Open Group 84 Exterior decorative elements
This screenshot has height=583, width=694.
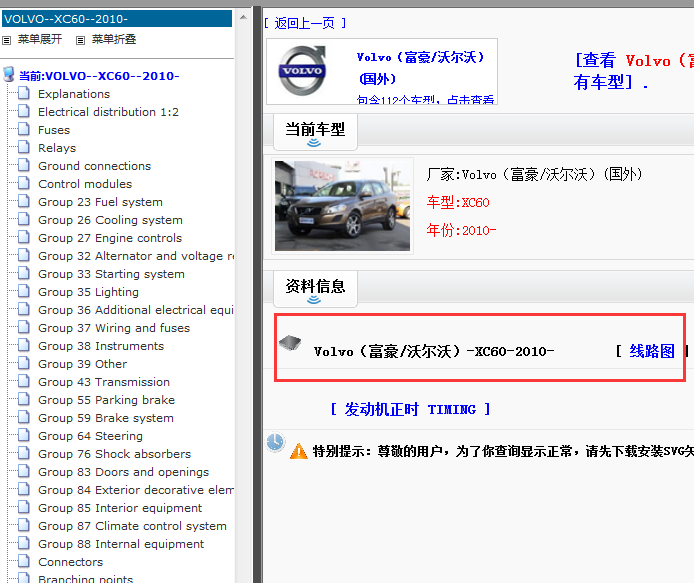pyautogui.click(x=136, y=490)
